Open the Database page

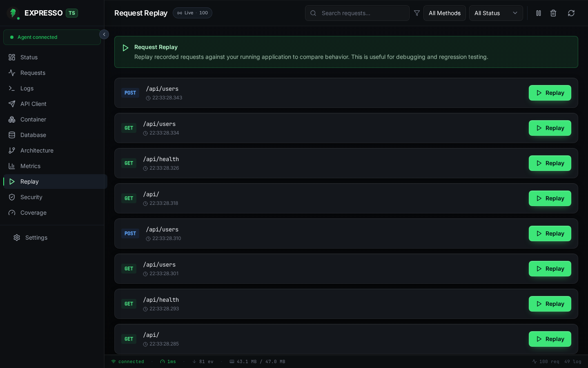(x=55, y=135)
